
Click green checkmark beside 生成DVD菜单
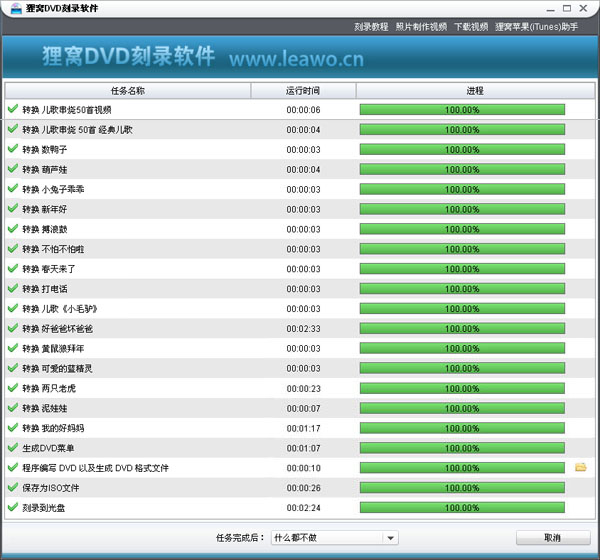[13, 447]
